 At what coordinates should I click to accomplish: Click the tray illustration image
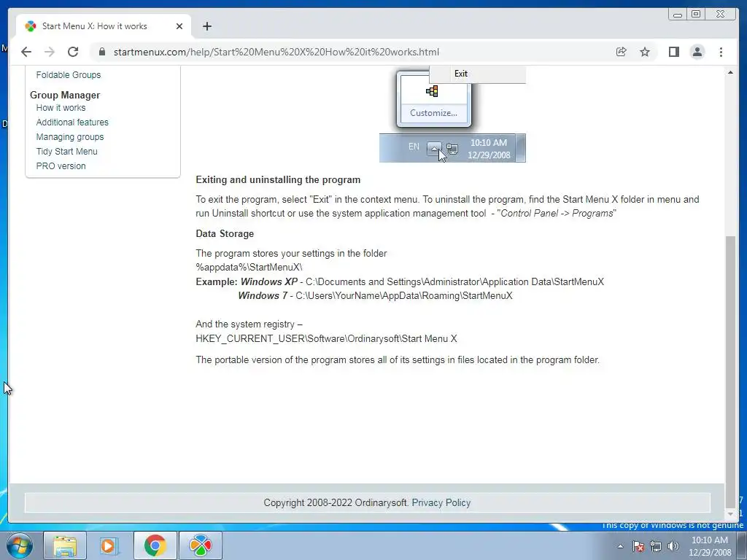[452, 114]
